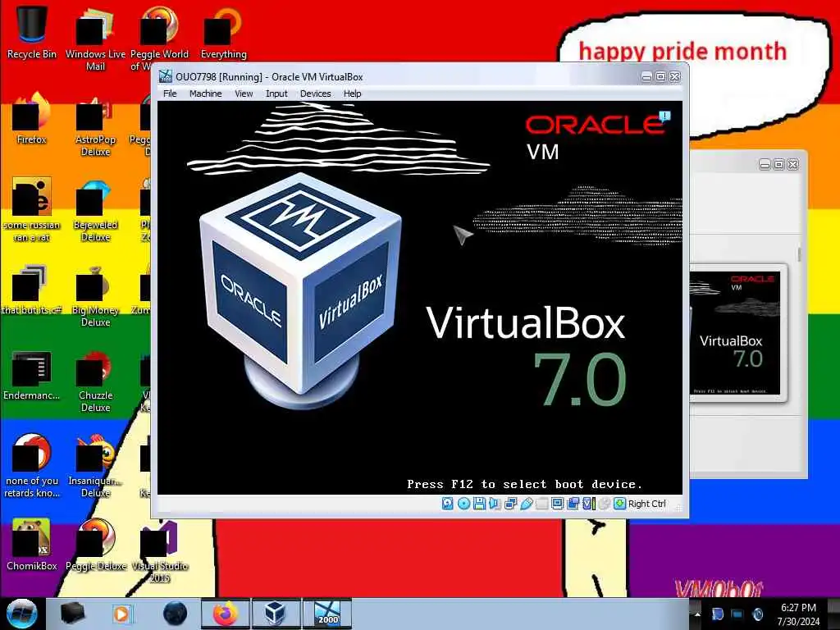840x630 pixels.
Task: Open the Devices menu
Action: 316,94
